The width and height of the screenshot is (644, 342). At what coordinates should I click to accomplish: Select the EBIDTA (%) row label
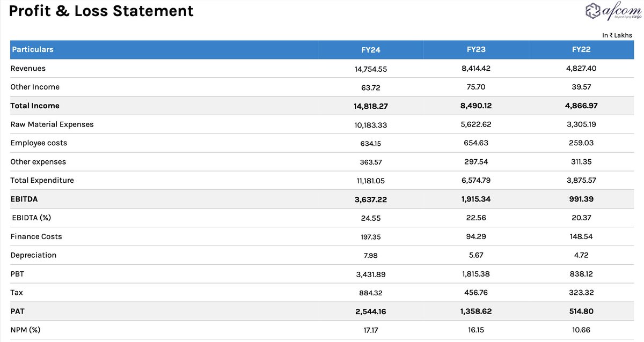[x=32, y=218]
